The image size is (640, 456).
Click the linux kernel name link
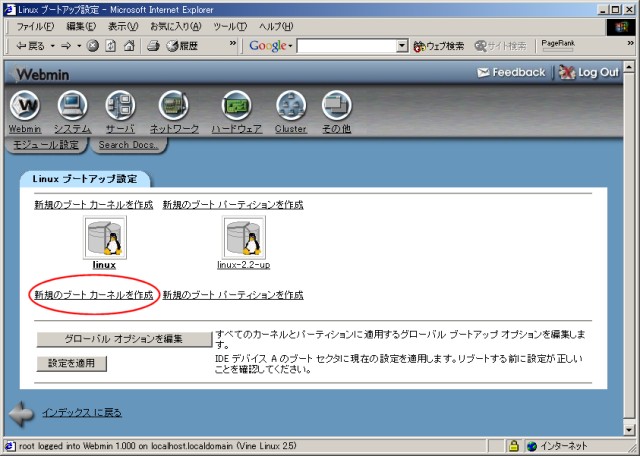104,265
